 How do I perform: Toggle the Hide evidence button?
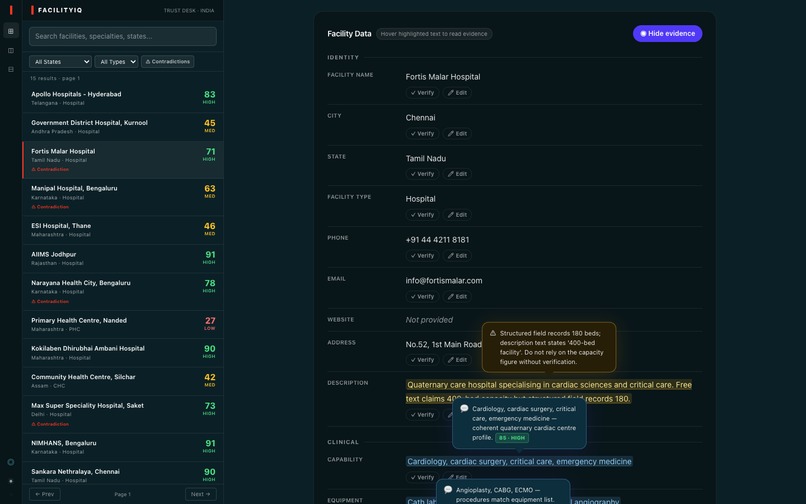(x=667, y=33)
